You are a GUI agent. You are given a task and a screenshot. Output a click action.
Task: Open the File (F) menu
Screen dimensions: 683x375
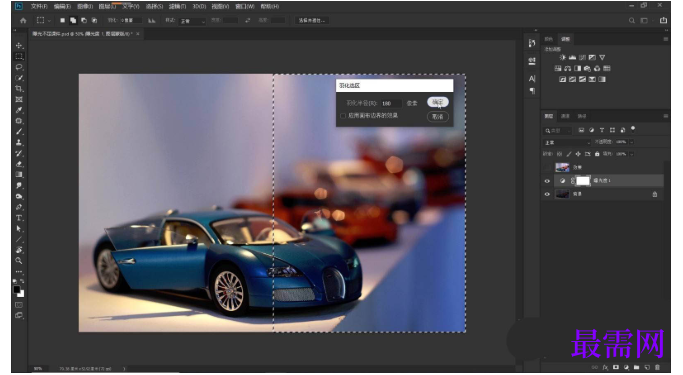39,7
